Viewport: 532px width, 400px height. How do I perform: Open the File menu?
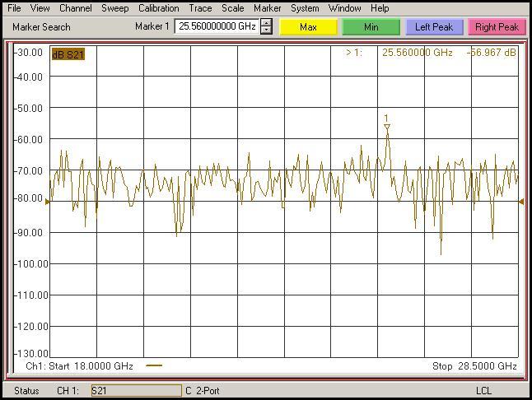coord(14,8)
